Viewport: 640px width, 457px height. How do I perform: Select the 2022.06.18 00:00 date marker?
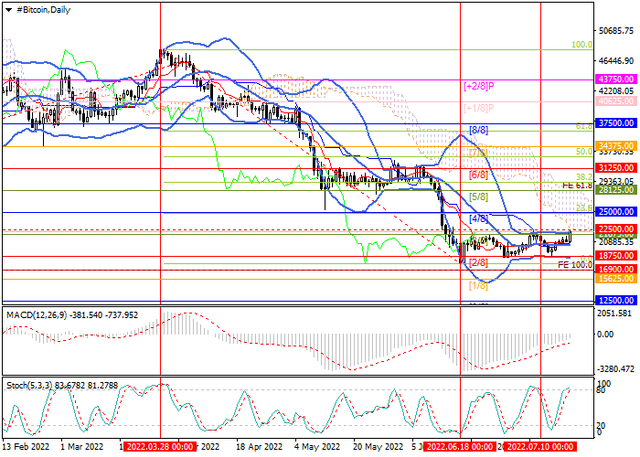coord(460,449)
